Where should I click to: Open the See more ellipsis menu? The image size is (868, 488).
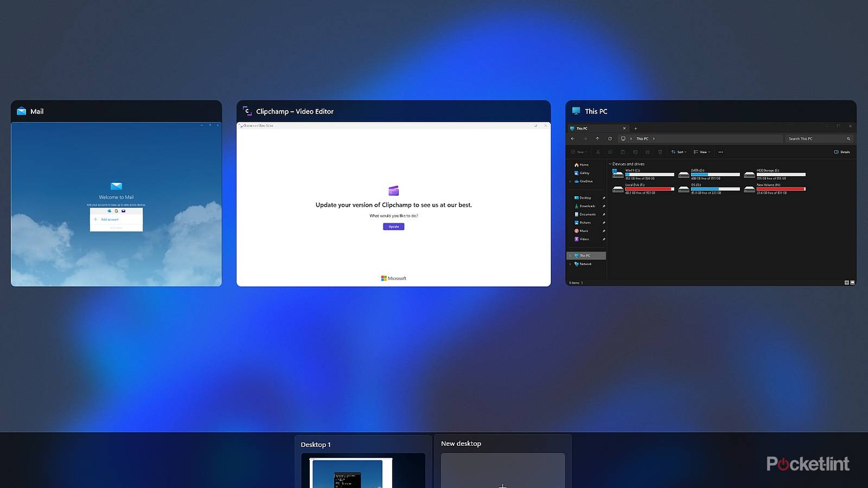pos(720,152)
